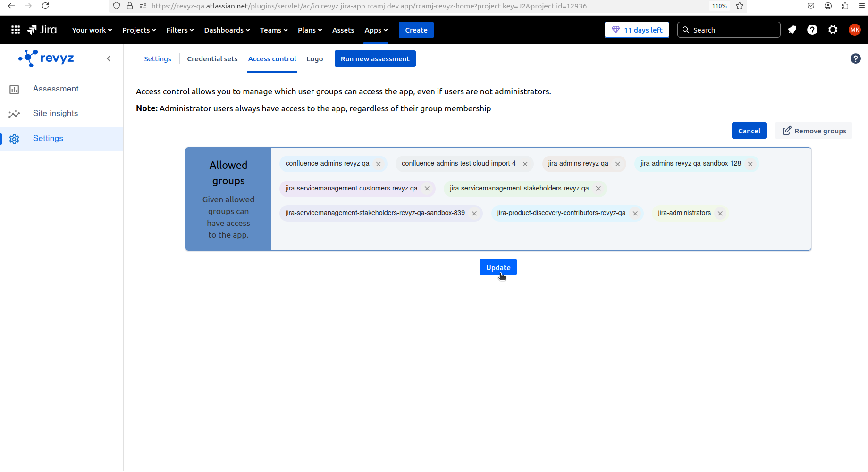The image size is (868, 472).
Task: Open the Jira app switcher grid icon
Action: coord(16,30)
